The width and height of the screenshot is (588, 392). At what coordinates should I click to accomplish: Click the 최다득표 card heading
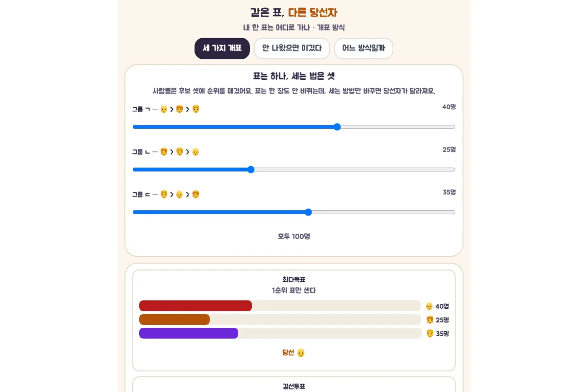(294, 280)
